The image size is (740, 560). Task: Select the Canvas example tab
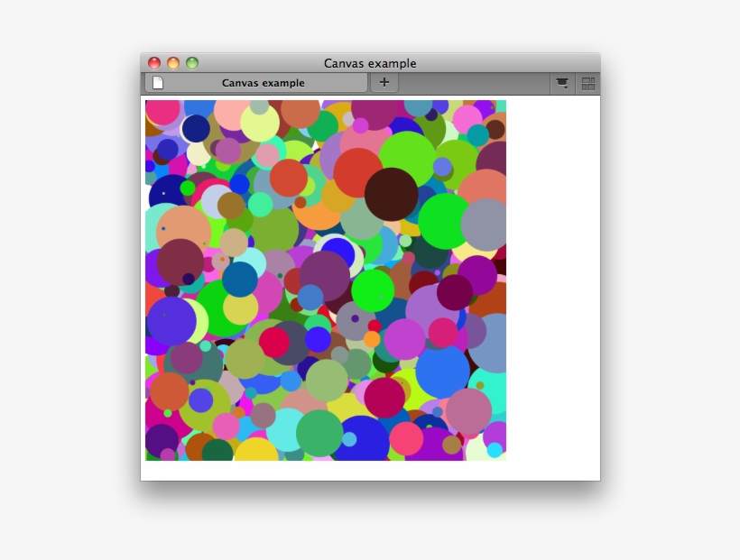(256, 83)
